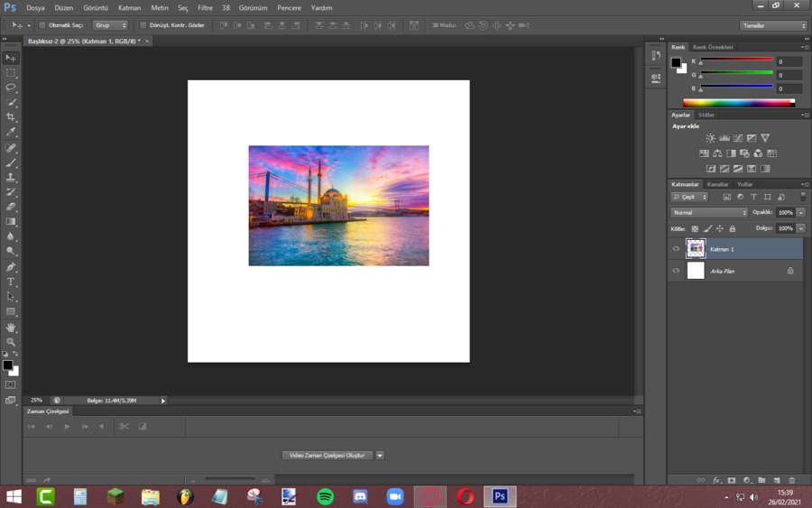This screenshot has height=508, width=812.
Task: Select the Path Selection tool
Action: point(10,297)
